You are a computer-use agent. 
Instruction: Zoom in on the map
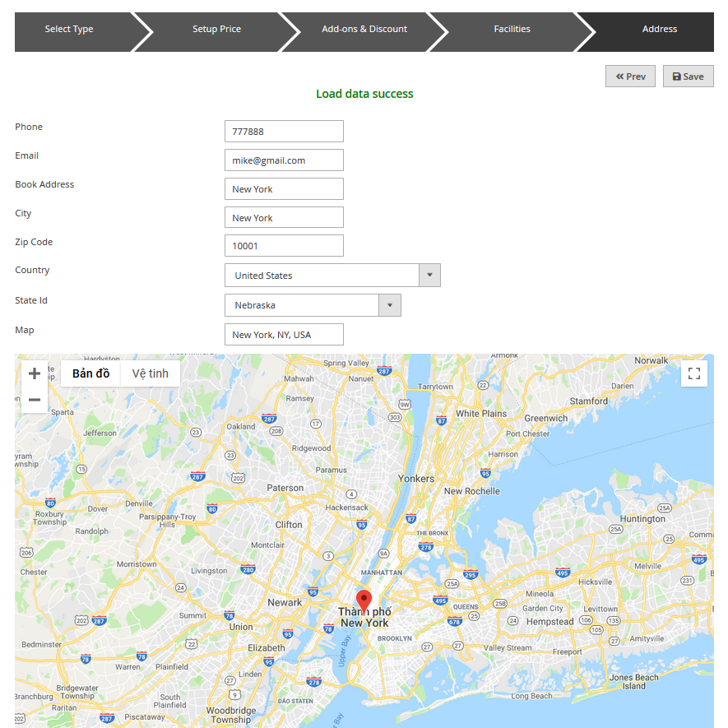[35, 373]
